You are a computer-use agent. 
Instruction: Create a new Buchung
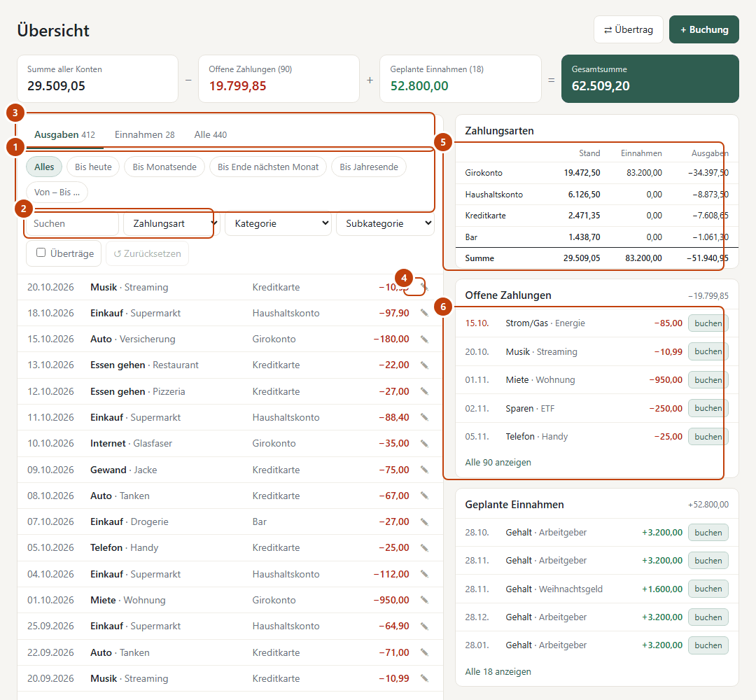[704, 29]
